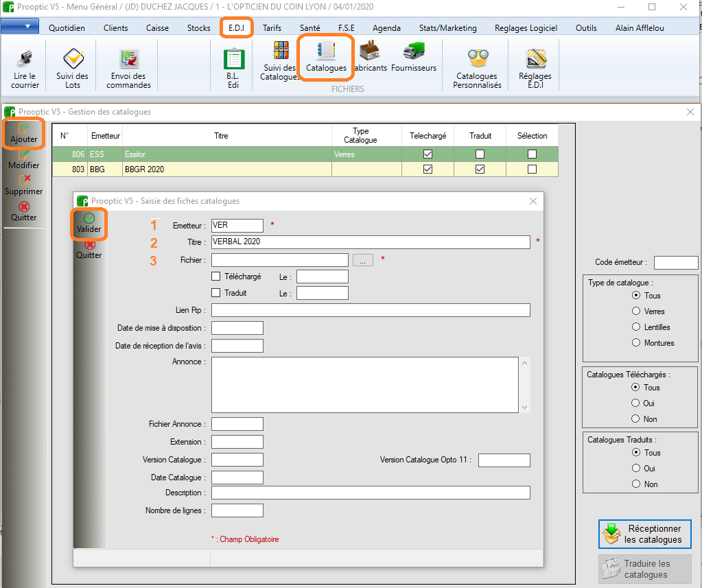Check the Traduit box in the dialog
The width and height of the screenshot is (702, 588).
tap(215, 293)
